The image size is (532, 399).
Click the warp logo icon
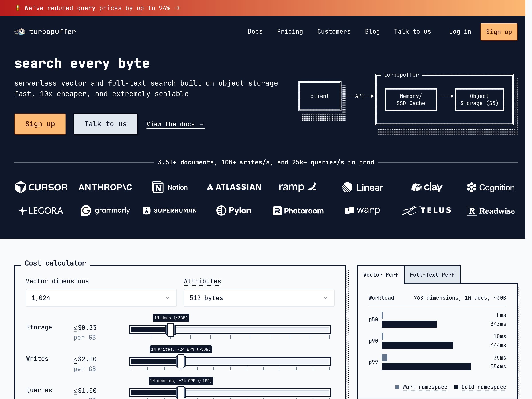tap(349, 210)
